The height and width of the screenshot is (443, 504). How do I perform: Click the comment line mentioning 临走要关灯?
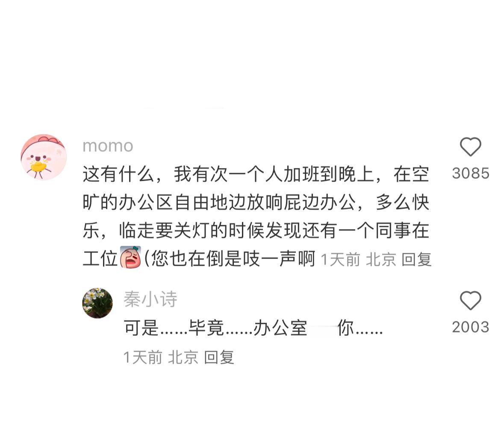point(256,230)
